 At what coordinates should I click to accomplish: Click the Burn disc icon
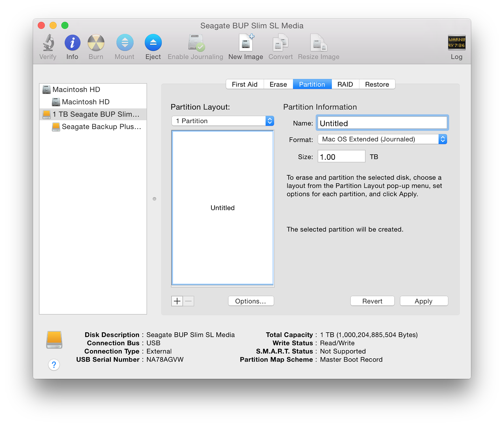click(x=96, y=43)
